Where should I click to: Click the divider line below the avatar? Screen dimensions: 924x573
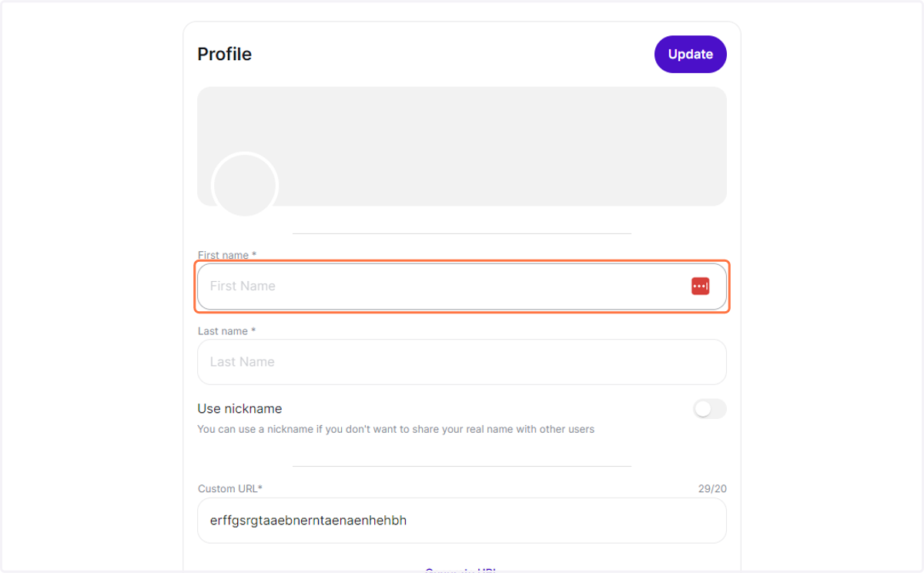pos(462,233)
